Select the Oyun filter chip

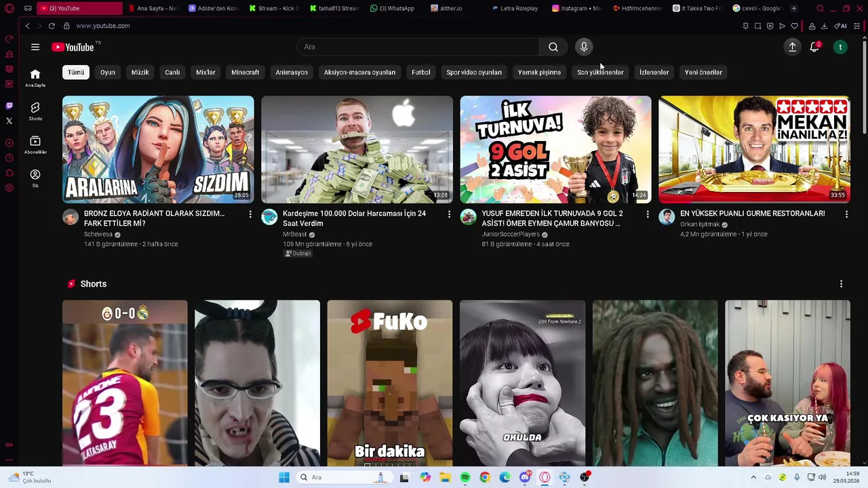click(108, 73)
